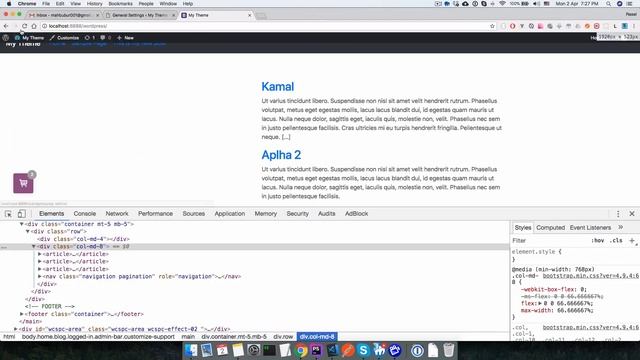This screenshot has height=360, width=640.
Task: Collapse the selected col-md-8 div
Action: 34,247
